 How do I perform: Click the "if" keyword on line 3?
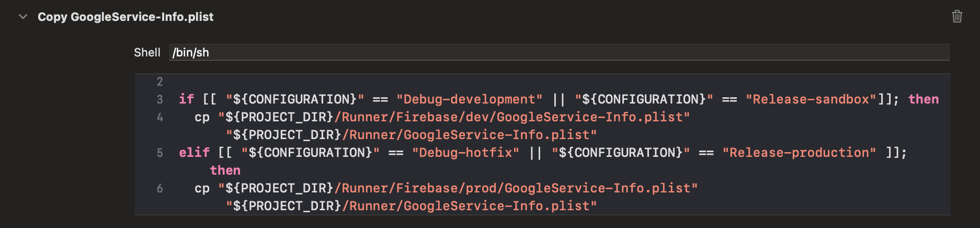pos(187,99)
